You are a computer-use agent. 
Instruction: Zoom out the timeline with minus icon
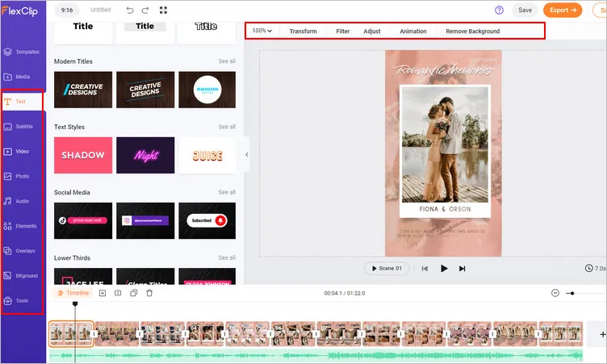(555, 293)
